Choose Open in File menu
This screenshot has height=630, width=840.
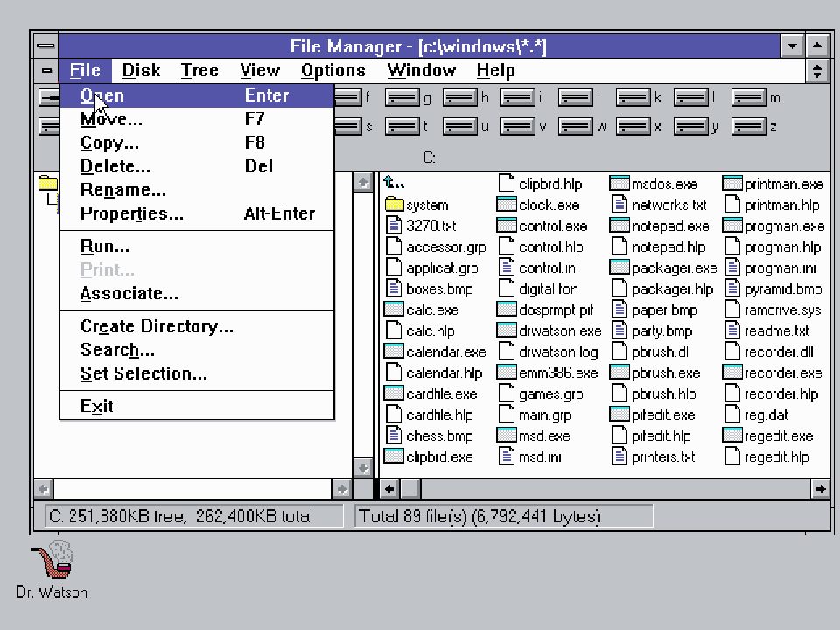[x=197, y=95]
